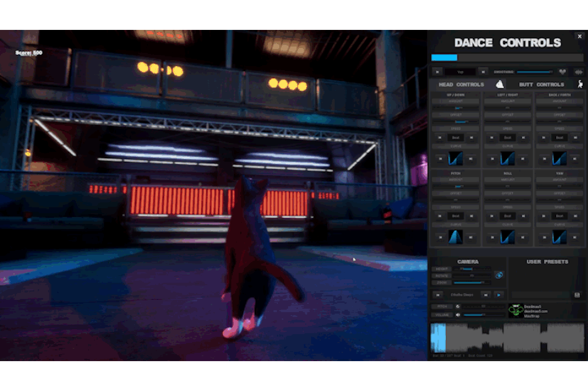Switch to Butt Controls tab
Viewport: 588px width, 392px height.
(x=541, y=84)
